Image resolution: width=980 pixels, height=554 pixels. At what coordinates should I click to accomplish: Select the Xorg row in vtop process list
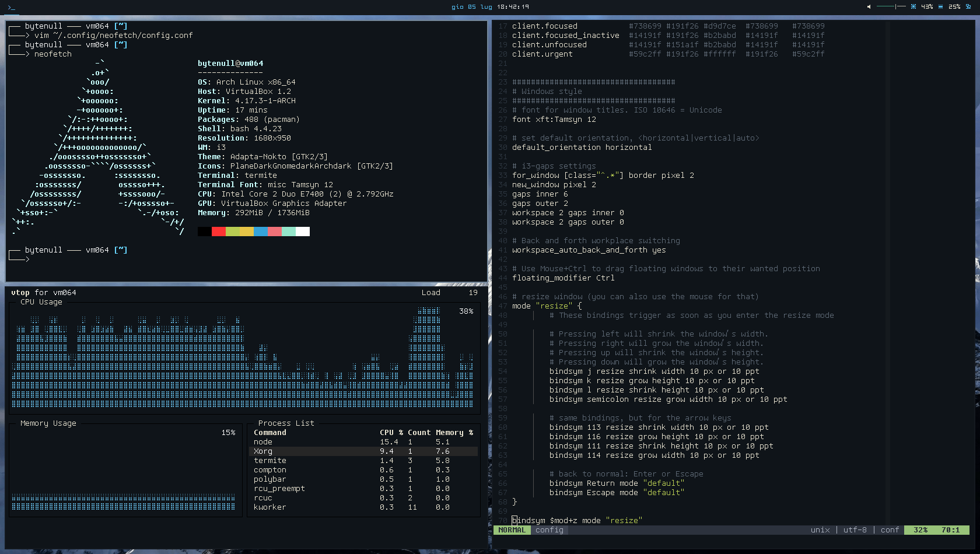pyautogui.click(x=363, y=451)
